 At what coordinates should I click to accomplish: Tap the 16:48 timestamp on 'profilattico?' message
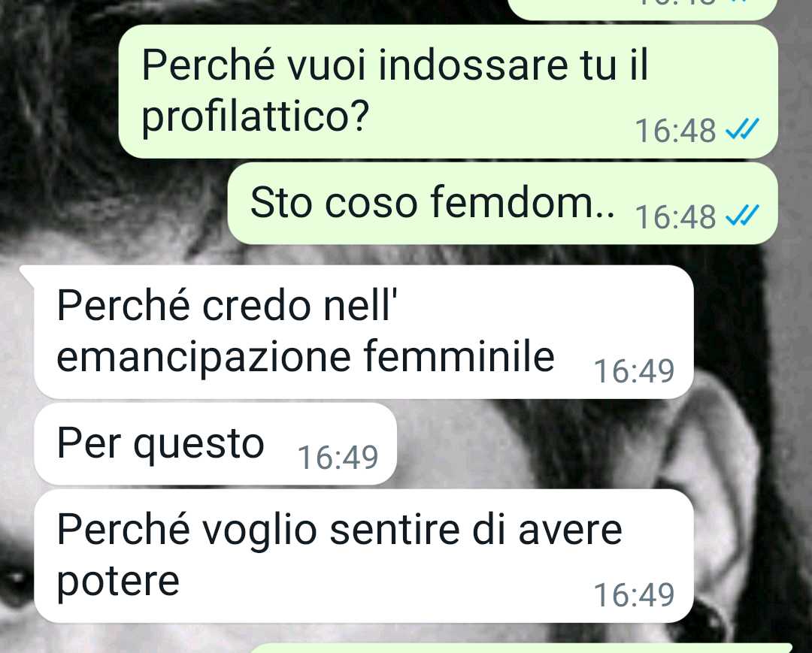[x=676, y=131]
